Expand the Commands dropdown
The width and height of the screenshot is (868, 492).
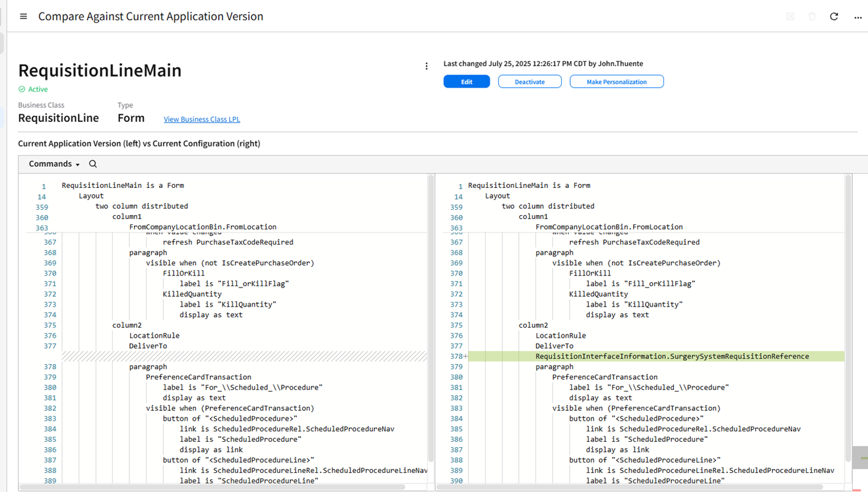(54, 164)
